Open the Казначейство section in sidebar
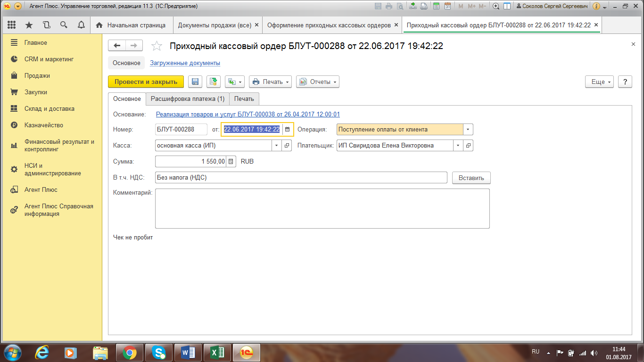Image resolution: width=644 pixels, height=362 pixels. pos(44,125)
